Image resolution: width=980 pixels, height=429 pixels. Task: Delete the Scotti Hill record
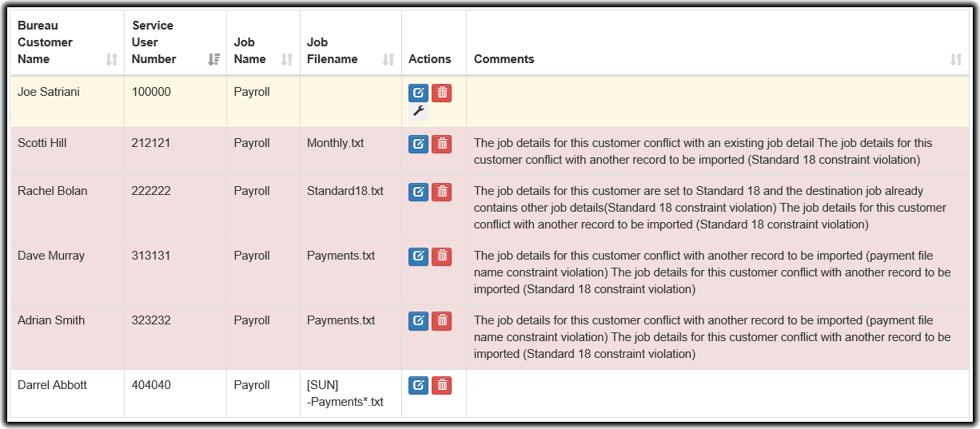coord(441,144)
